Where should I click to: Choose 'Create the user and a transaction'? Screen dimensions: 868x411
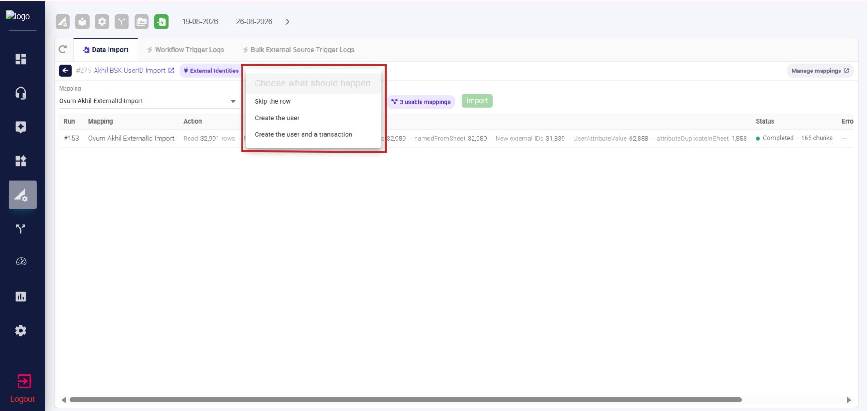[313, 134]
